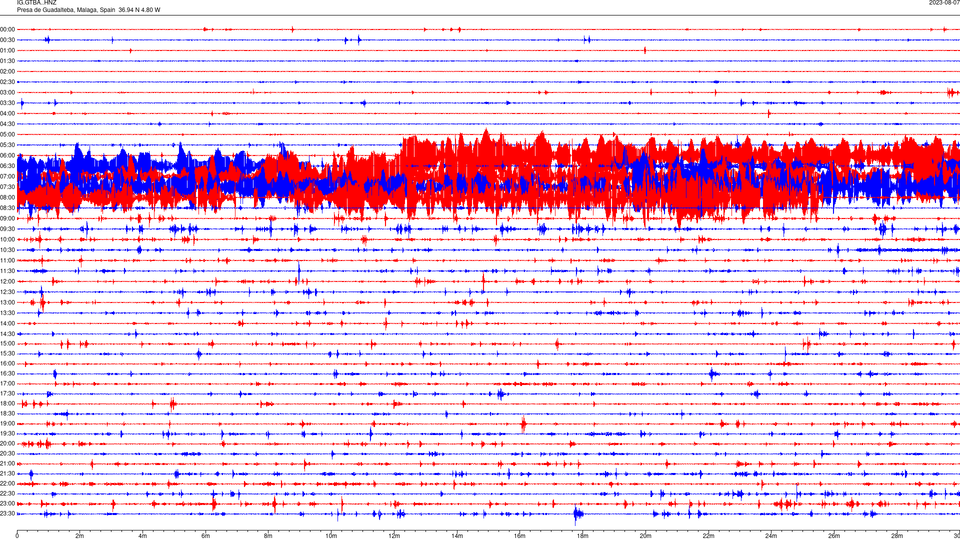Screen dimensions: 960x540
Task: Click the 11:00 row label
Action: click(x=7, y=261)
